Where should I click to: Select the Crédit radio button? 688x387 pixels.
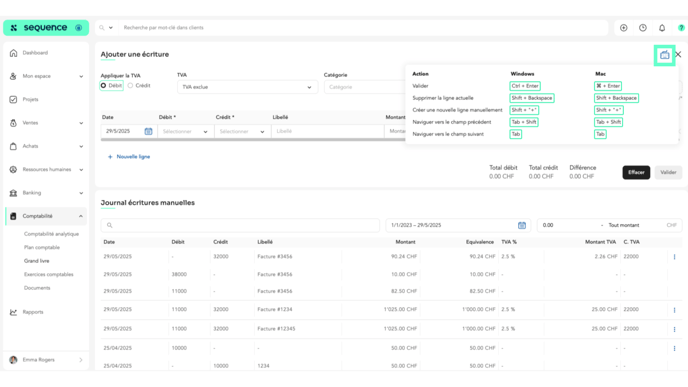130,86
